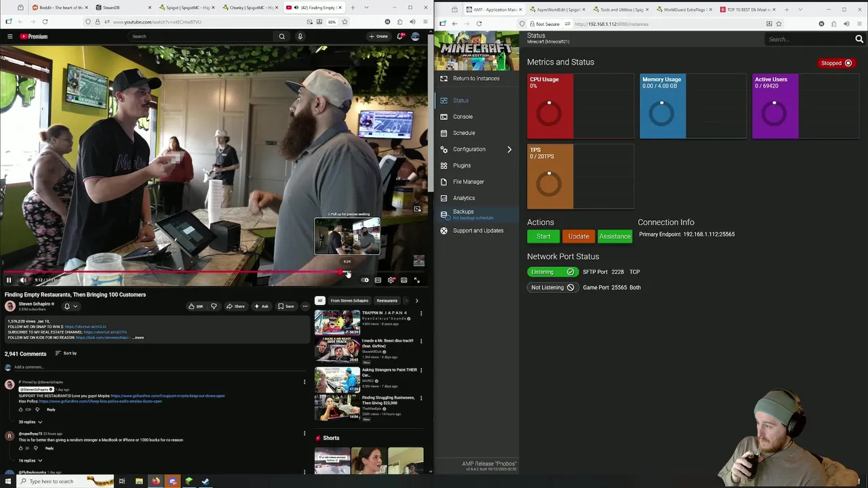
Task: Click the Assistance button in AMP
Action: click(615, 237)
